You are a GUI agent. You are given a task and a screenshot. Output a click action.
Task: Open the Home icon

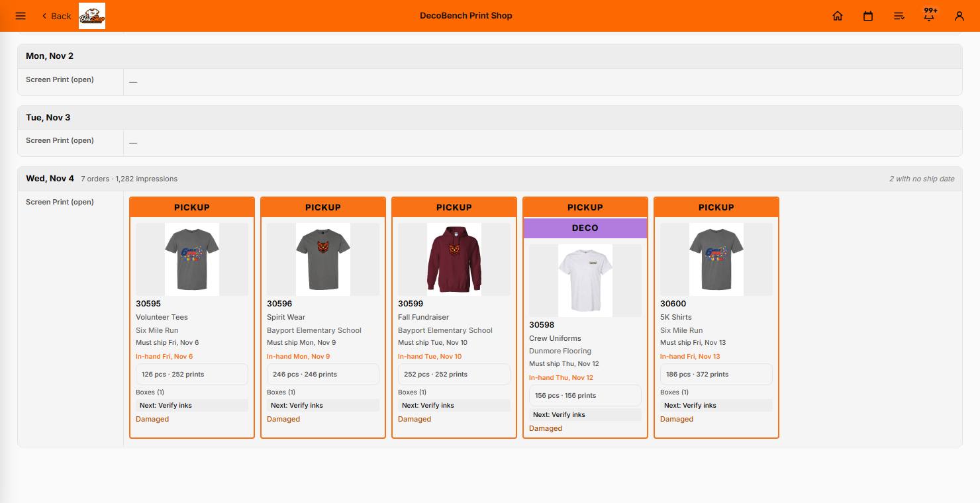(x=838, y=16)
